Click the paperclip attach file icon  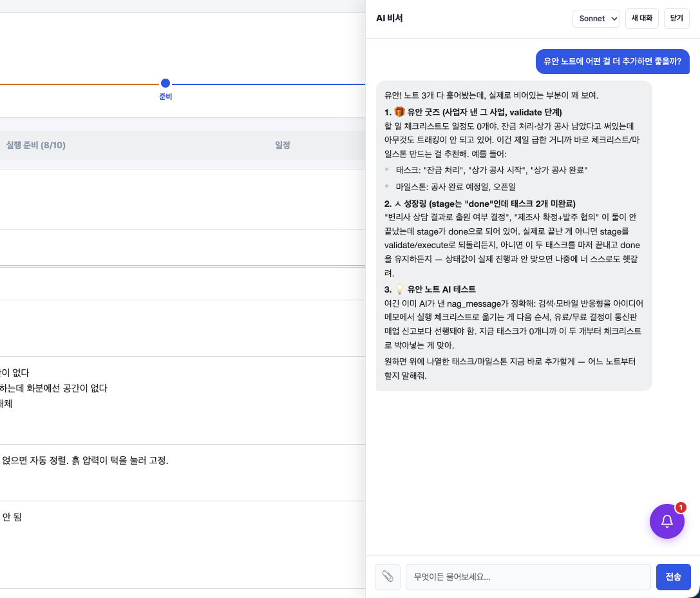(388, 577)
